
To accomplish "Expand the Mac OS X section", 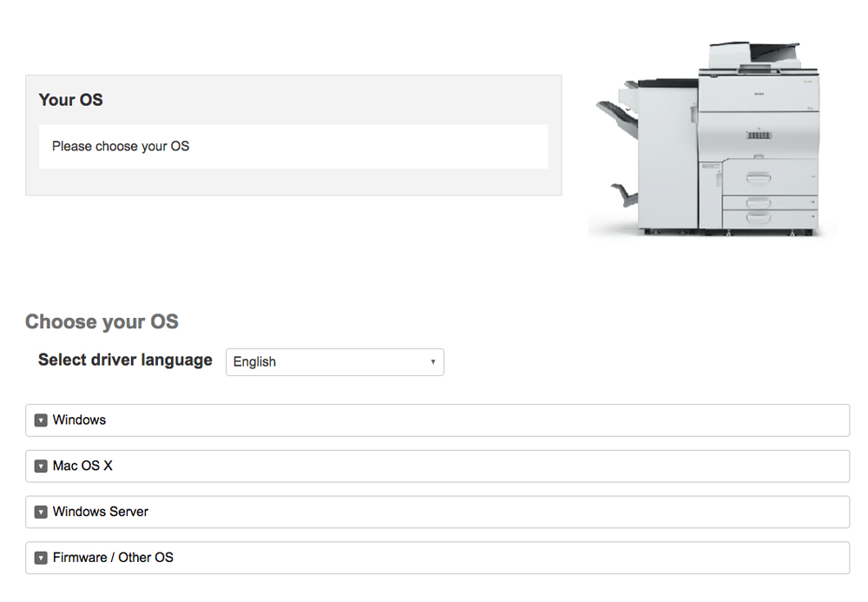I will 82,466.
